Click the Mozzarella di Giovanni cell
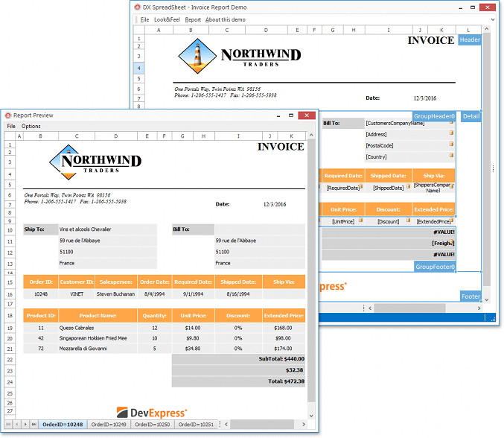Image resolution: width=504 pixels, height=438 pixels. 98,349
